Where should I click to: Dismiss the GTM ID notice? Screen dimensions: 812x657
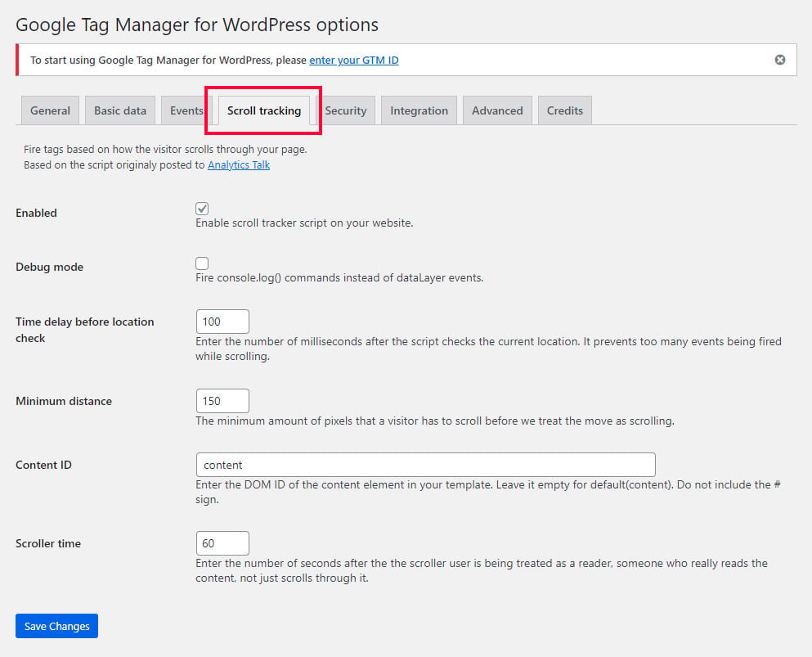(x=780, y=60)
